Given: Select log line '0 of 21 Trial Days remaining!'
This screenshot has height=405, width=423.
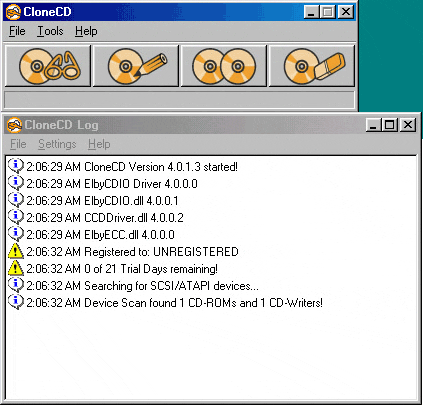Looking at the screenshot, I should (122, 269).
